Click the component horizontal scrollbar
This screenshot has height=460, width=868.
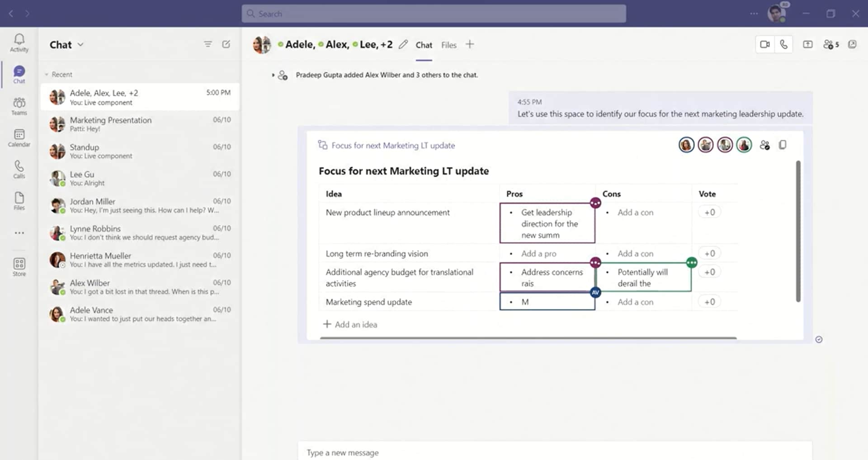[528, 337]
